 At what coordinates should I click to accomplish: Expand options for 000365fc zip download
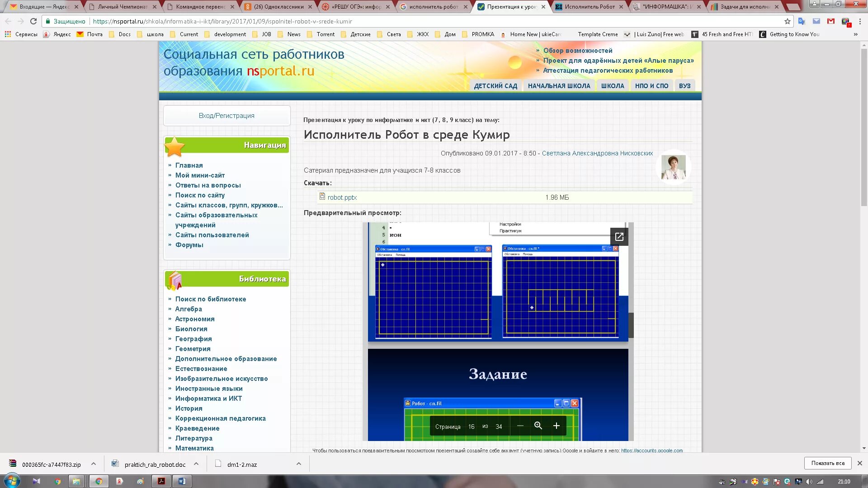click(x=93, y=464)
